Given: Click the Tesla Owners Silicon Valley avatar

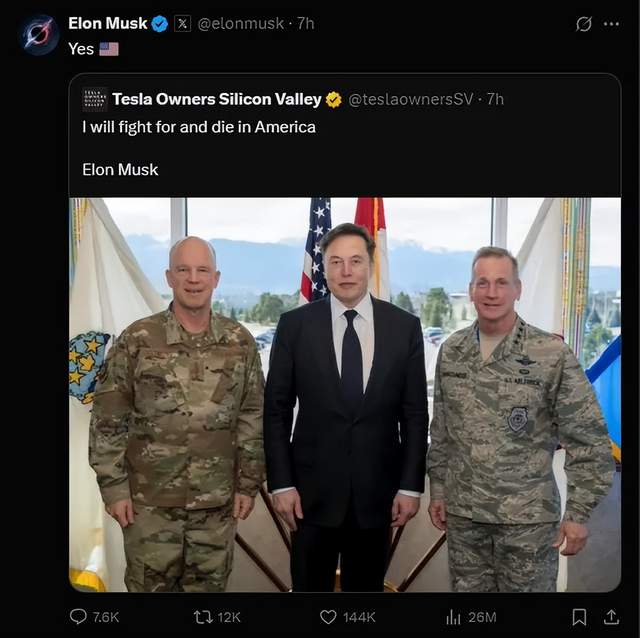Looking at the screenshot, I should pyautogui.click(x=94, y=99).
